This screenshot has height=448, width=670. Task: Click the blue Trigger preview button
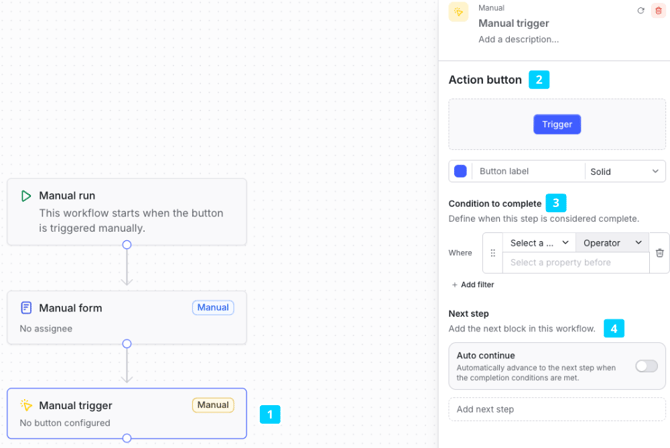pos(557,124)
